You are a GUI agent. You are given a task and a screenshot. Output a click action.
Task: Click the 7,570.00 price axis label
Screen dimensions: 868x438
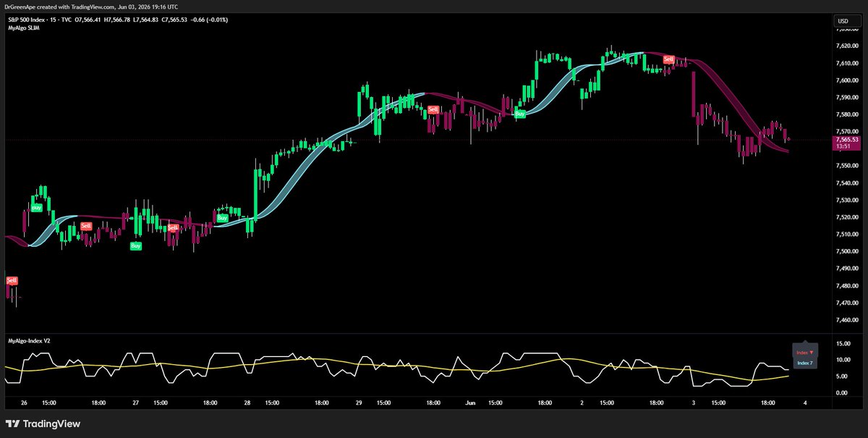846,132
